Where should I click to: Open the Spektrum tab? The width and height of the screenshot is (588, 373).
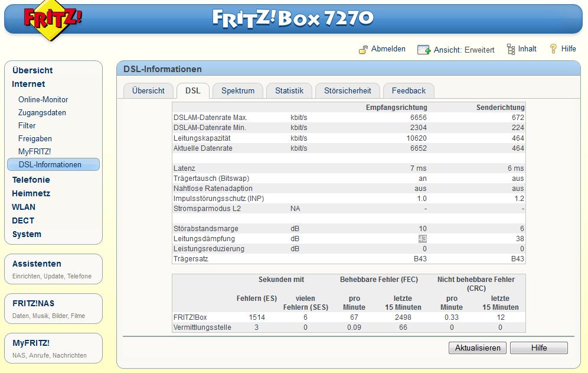(238, 91)
